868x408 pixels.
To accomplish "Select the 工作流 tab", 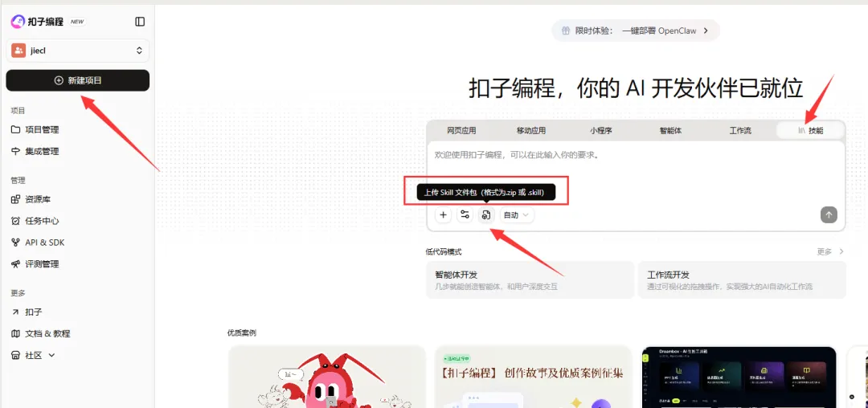I will point(740,130).
